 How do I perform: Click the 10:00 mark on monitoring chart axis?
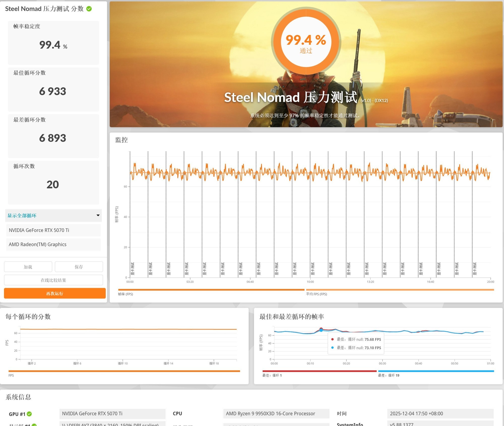pos(310,282)
